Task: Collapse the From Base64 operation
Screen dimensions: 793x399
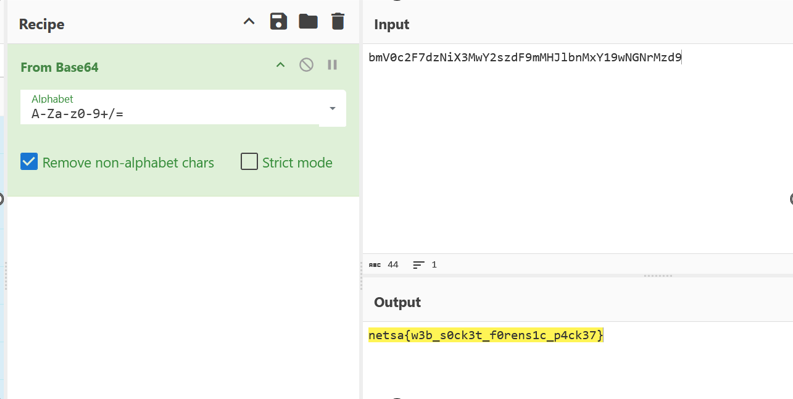Action: click(x=280, y=65)
